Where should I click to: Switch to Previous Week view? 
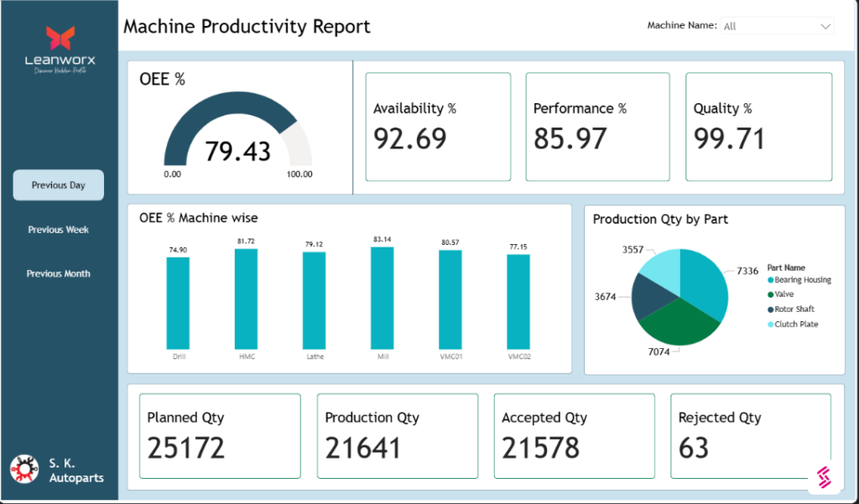[59, 230]
